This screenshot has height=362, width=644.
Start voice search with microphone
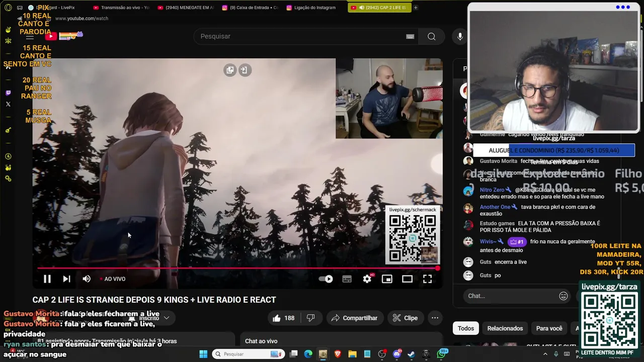pyautogui.click(x=460, y=36)
